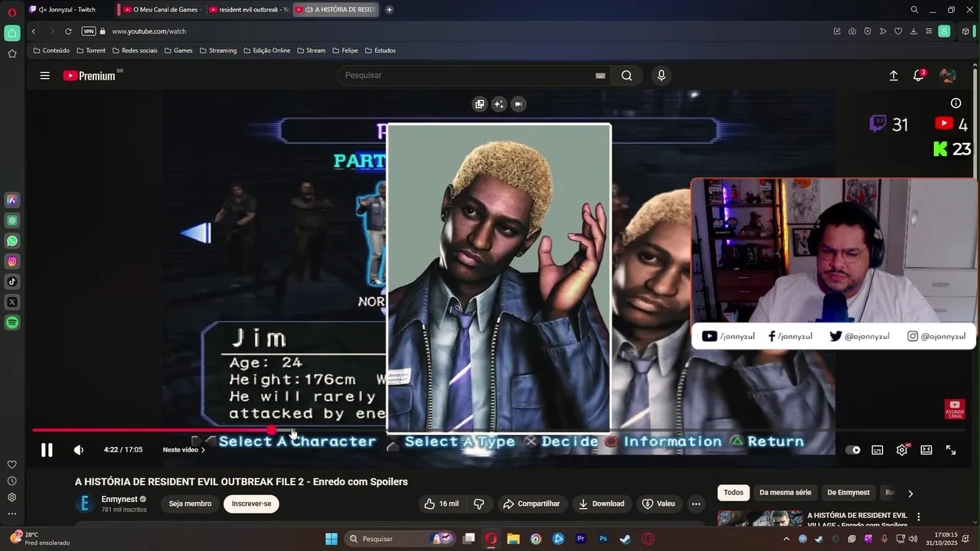Viewport: 980px width, 551px height.
Task: Click the Inscrever-se subscribe button
Action: [251, 504]
